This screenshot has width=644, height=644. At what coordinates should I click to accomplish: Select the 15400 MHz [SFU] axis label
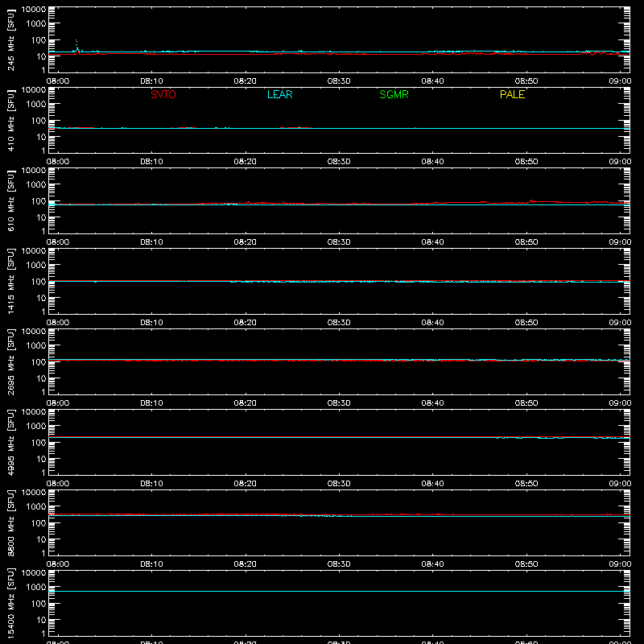click(x=10, y=604)
